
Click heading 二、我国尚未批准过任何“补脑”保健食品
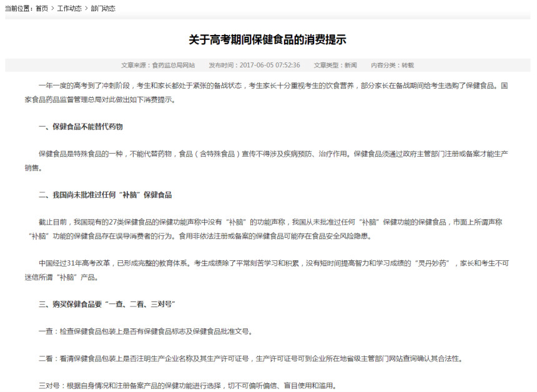point(105,195)
